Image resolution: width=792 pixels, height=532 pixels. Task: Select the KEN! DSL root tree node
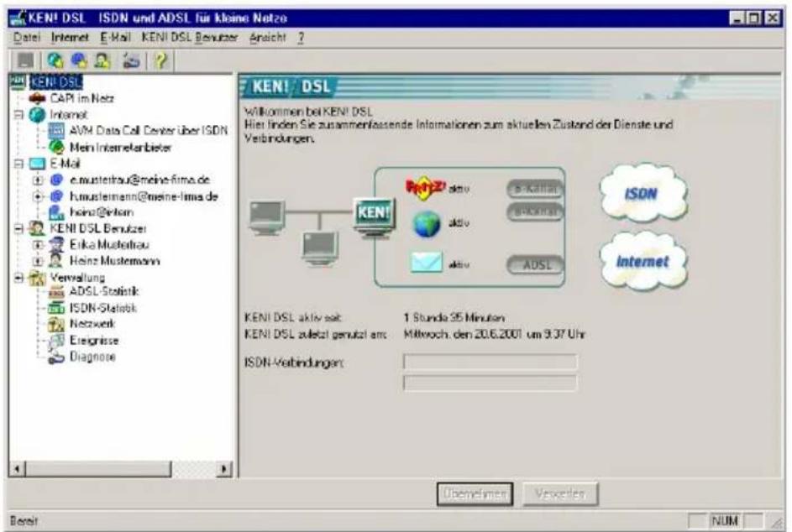(x=56, y=81)
